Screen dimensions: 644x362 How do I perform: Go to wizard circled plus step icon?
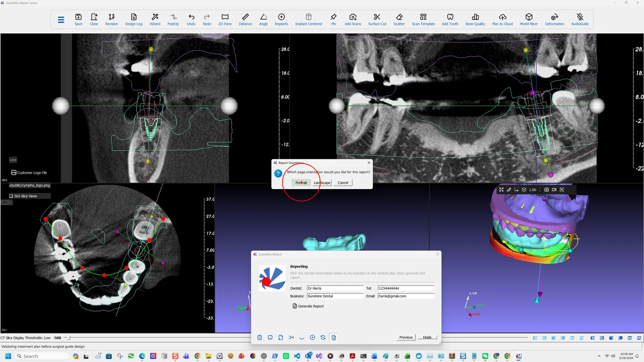tap(313, 338)
